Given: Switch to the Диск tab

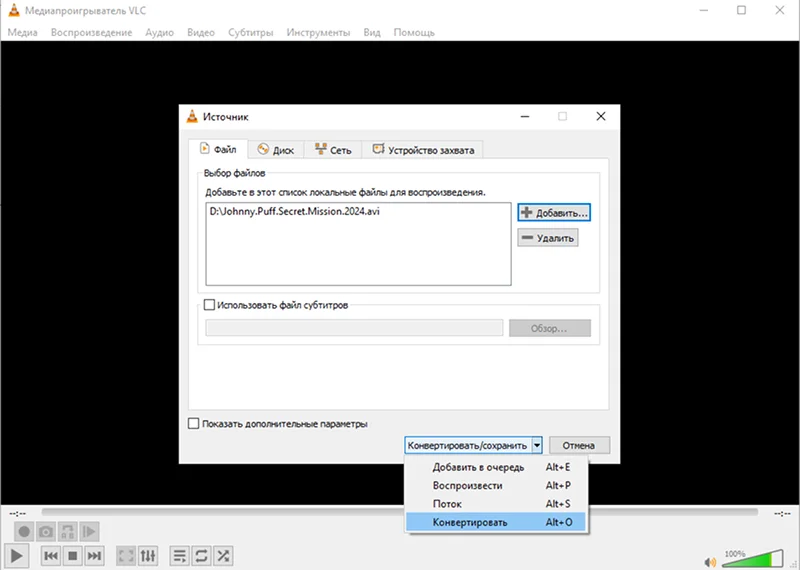Looking at the screenshot, I should [x=276, y=150].
